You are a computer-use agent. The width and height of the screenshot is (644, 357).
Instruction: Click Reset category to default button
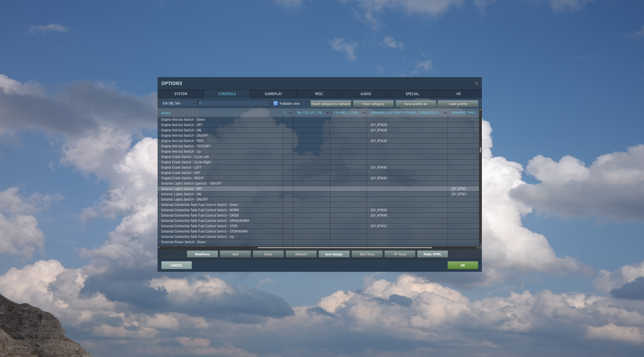pos(331,104)
